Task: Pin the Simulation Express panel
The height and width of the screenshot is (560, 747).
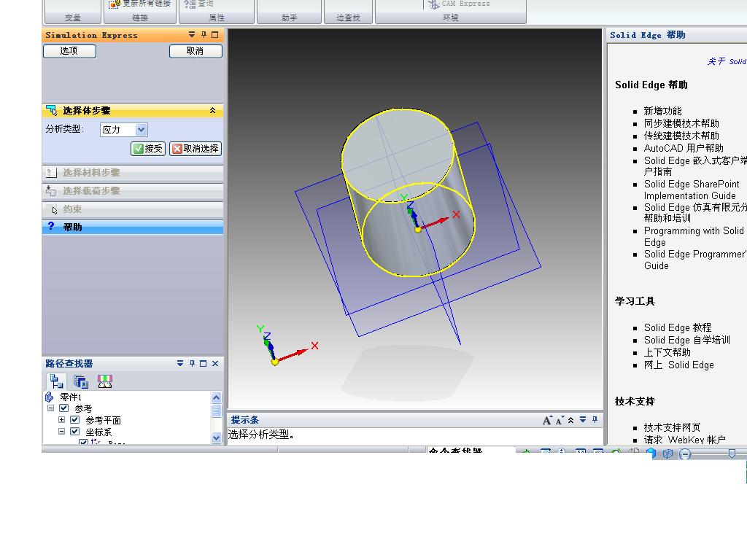Action: click(204, 35)
